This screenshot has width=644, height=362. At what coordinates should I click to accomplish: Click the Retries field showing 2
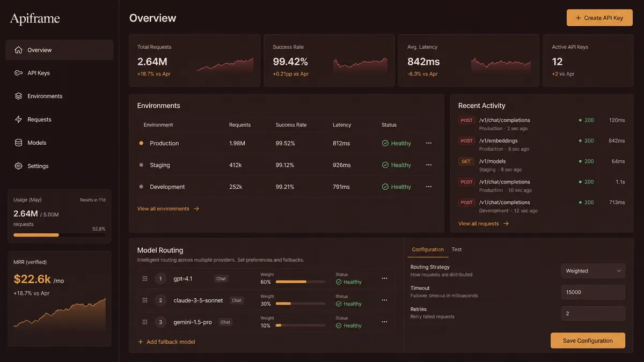[593, 314]
